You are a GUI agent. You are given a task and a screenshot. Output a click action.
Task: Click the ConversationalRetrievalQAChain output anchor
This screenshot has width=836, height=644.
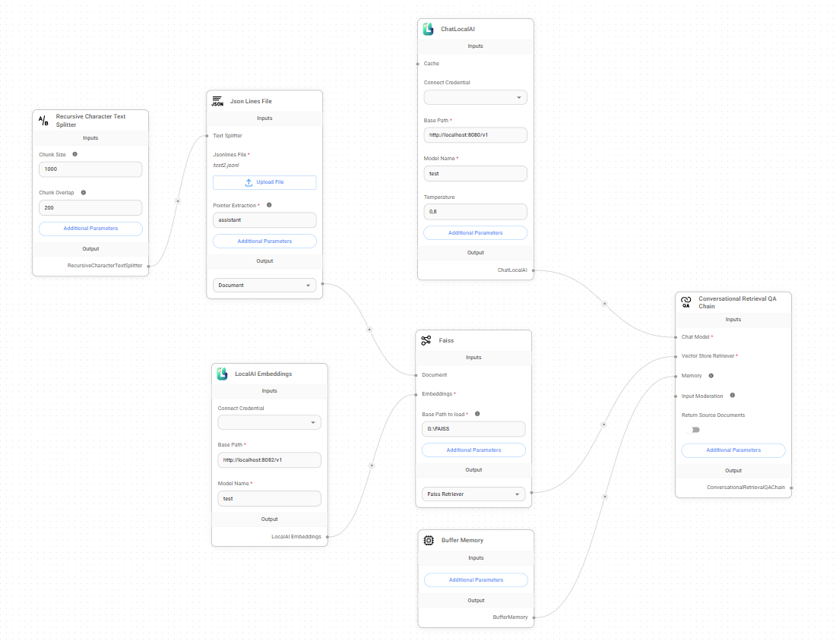point(791,488)
